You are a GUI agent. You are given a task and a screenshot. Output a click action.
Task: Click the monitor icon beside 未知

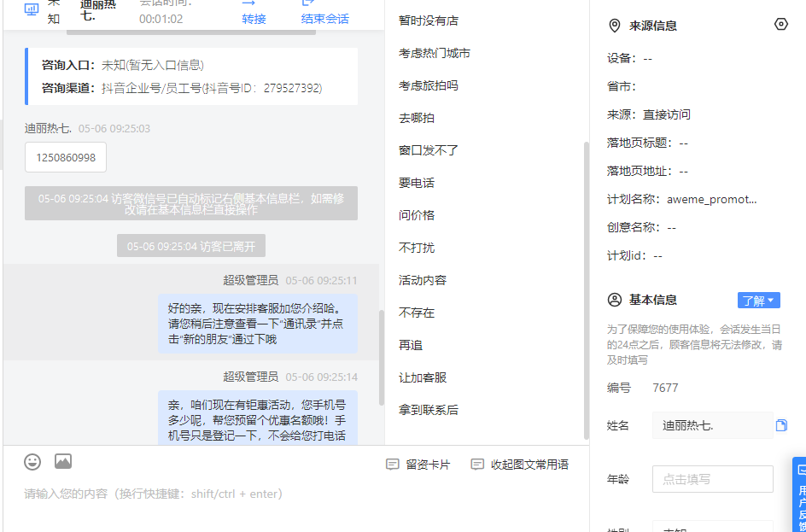(32, 9)
